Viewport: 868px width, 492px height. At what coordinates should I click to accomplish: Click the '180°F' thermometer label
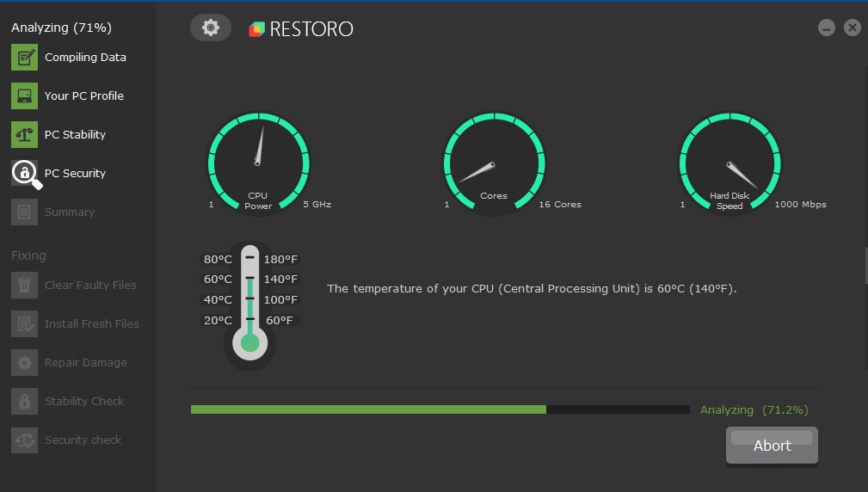point(280,259)
